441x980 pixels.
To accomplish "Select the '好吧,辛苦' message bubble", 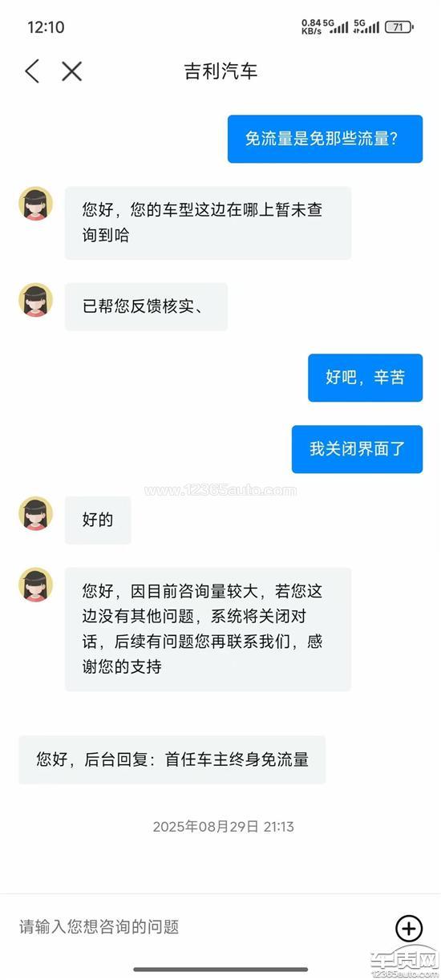I will click(x=365, y=378).
